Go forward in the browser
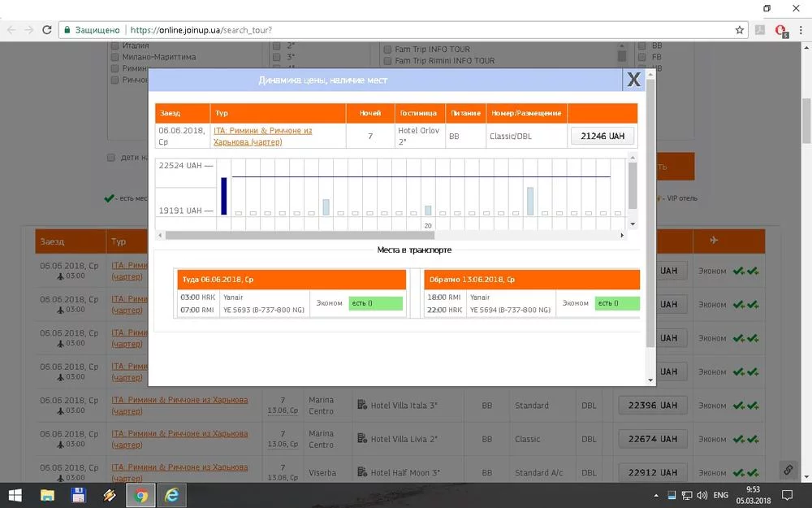 click(x=29, y=30)
